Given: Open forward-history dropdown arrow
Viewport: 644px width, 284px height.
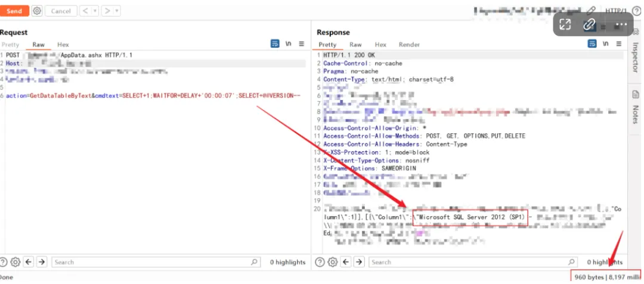Looking at the screenshot, I should pyautogui.click(x=117, y=11).
